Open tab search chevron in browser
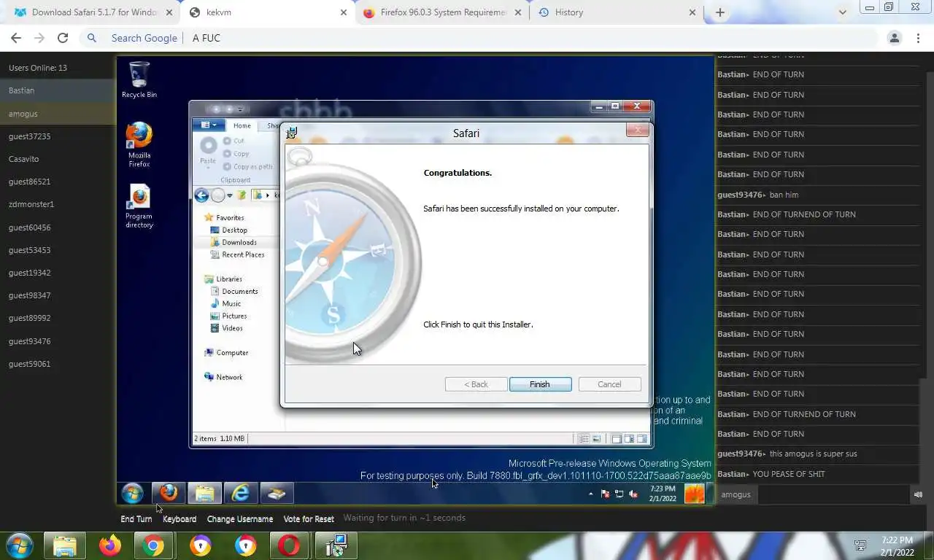Screen dimensions: 934x560 pos(842,12)
